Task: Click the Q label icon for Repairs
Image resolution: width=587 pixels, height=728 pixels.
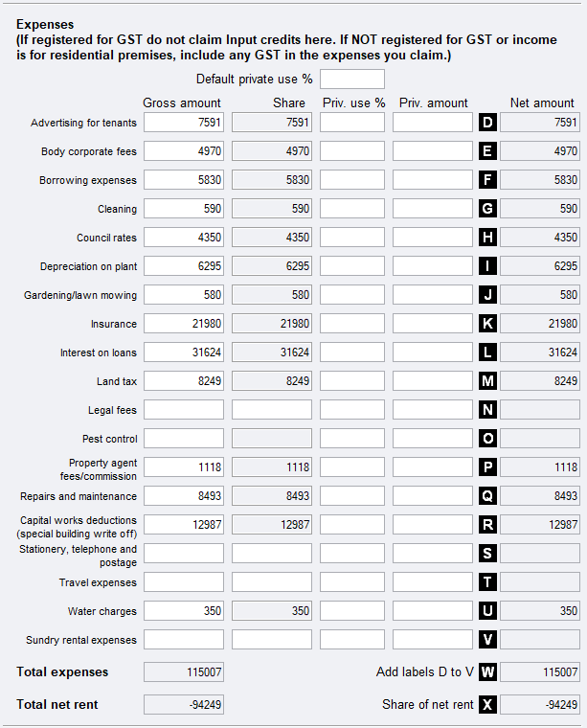Action: point(487,496)
